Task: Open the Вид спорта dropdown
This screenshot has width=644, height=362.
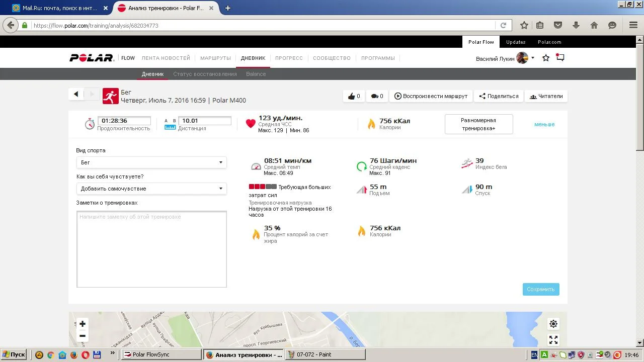Action: coord(151,162)
